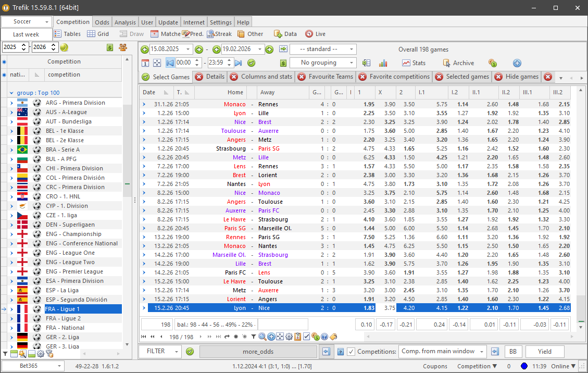Click the Tables toolbar icon
The width and height of the screenshot is (588, 373).
[x=58, y=34]
